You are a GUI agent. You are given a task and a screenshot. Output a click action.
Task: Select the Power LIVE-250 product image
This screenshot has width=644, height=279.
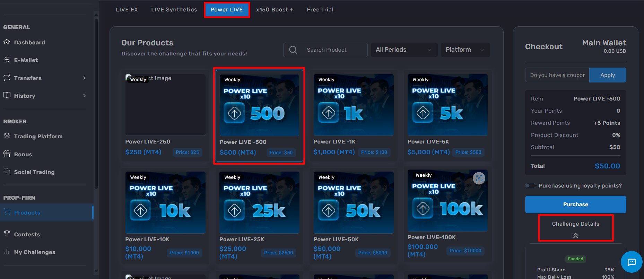165,105
